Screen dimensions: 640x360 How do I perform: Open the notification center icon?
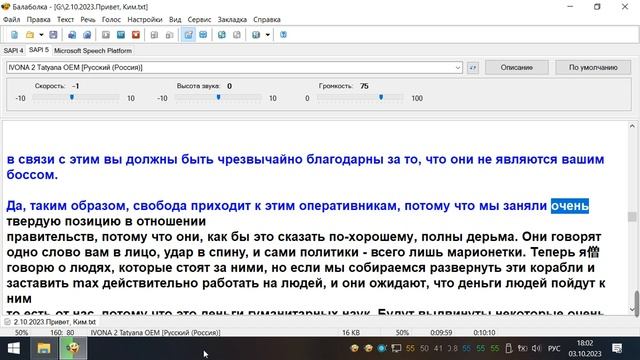pos(617,348)
